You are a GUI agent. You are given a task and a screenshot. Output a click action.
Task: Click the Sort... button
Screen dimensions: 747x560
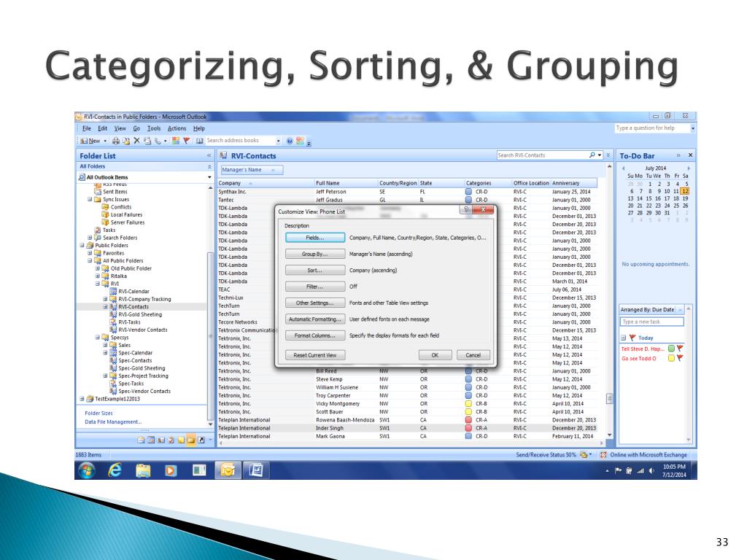pos(315,270)
